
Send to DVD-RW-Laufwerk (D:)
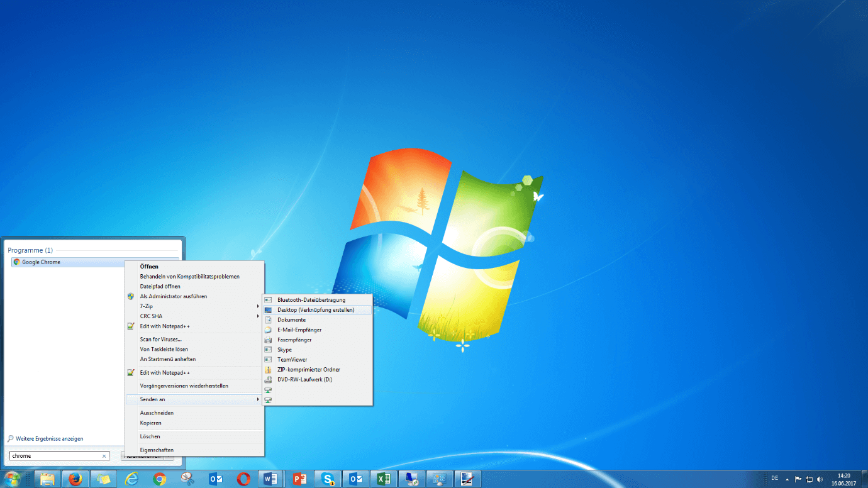tap(318, 380)
